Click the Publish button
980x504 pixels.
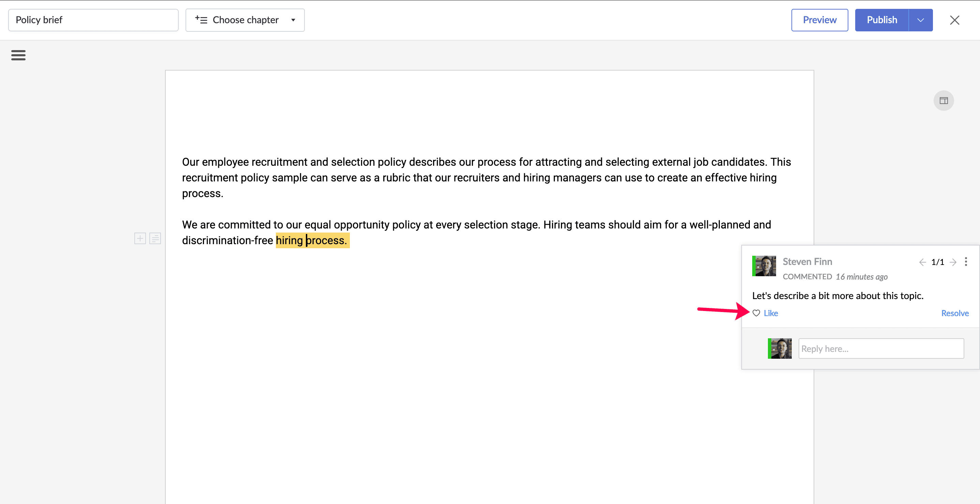[x=881, y=20]
